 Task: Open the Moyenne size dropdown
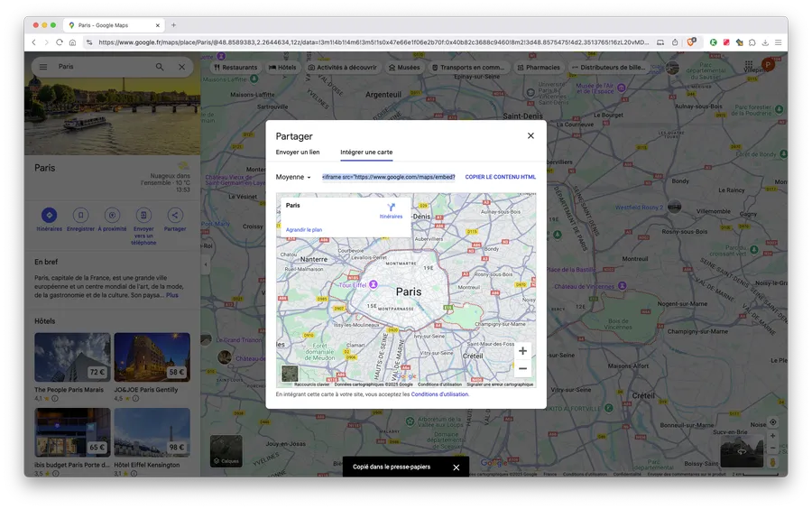pos(293,177)
